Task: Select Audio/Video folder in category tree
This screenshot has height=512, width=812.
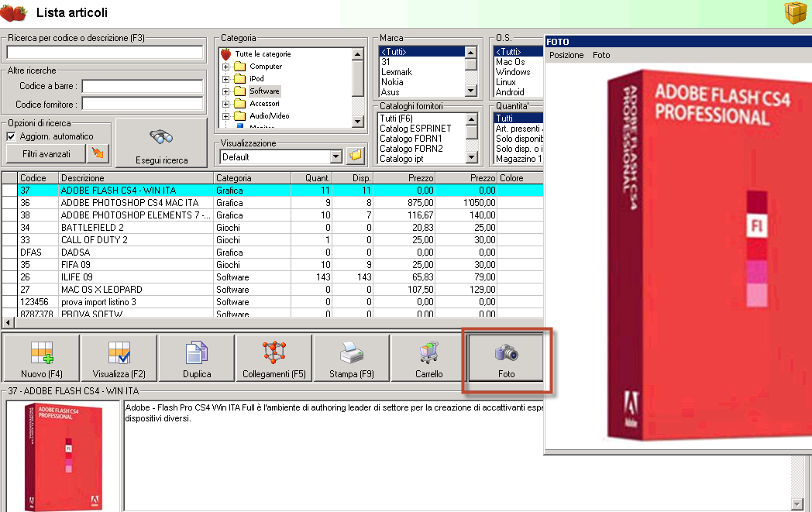Action: 270,116
